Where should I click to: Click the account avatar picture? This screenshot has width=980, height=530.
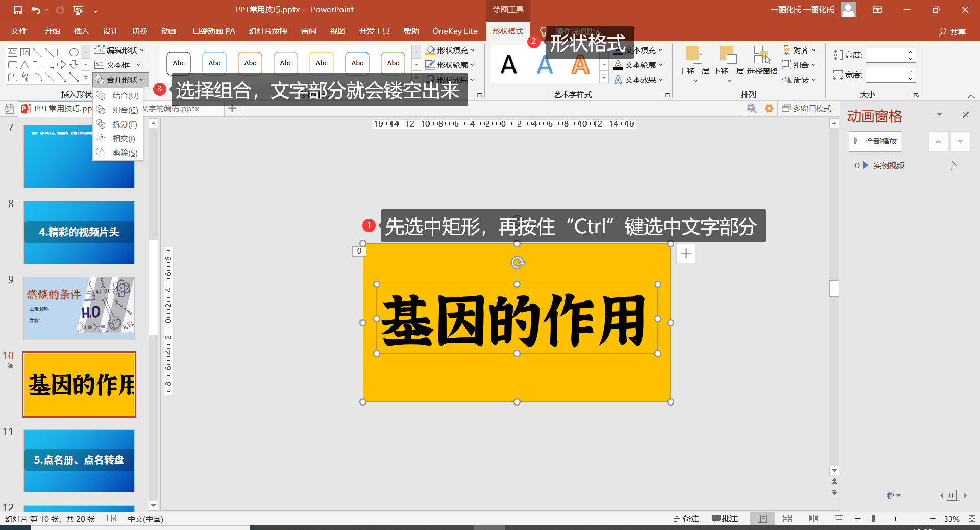point(848,10)
